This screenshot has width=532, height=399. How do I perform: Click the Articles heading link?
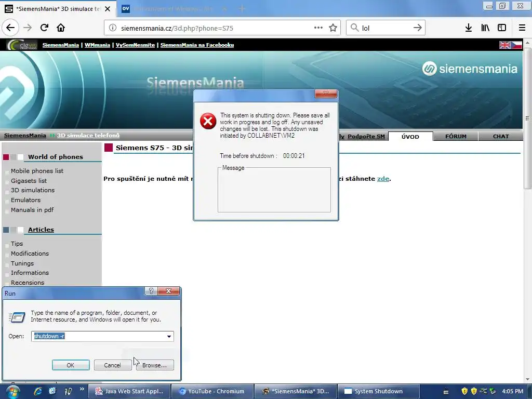pos(41,230)
